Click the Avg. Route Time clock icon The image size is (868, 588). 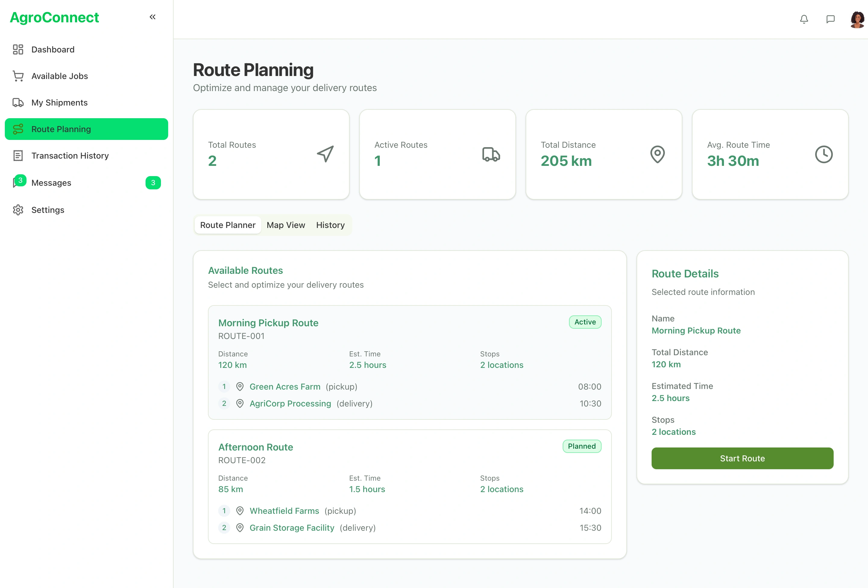[824, 154]
